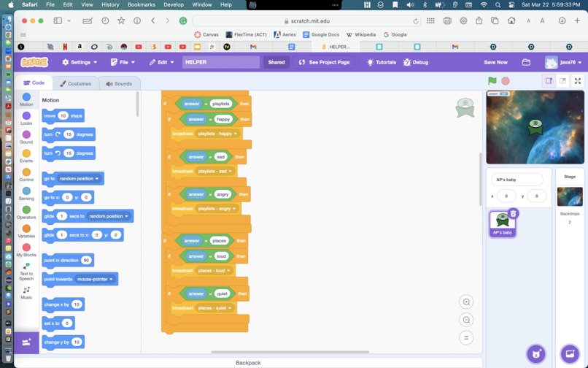Expand broadcast 'playlists - happy' dropdown
Viewport: 588px width, 368px height.
(217, 134)
